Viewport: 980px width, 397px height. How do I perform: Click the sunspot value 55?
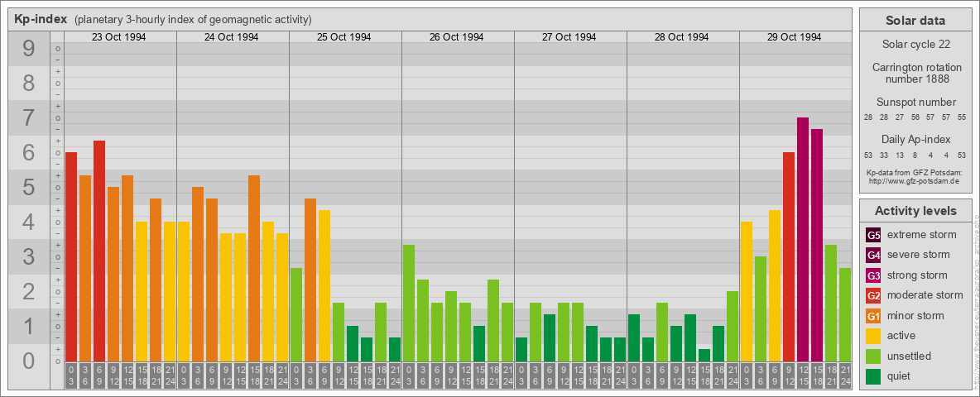pyautogui.click(x=962, y=117)
